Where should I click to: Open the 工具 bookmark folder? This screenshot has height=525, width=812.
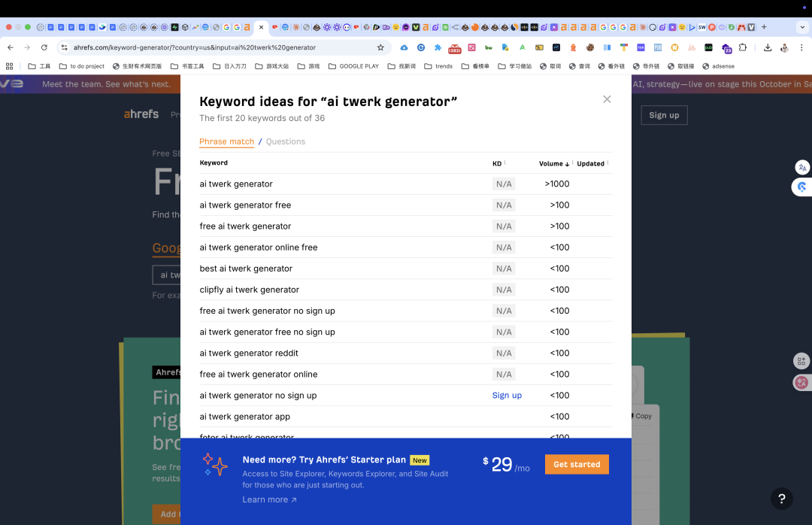pos(39,66)
